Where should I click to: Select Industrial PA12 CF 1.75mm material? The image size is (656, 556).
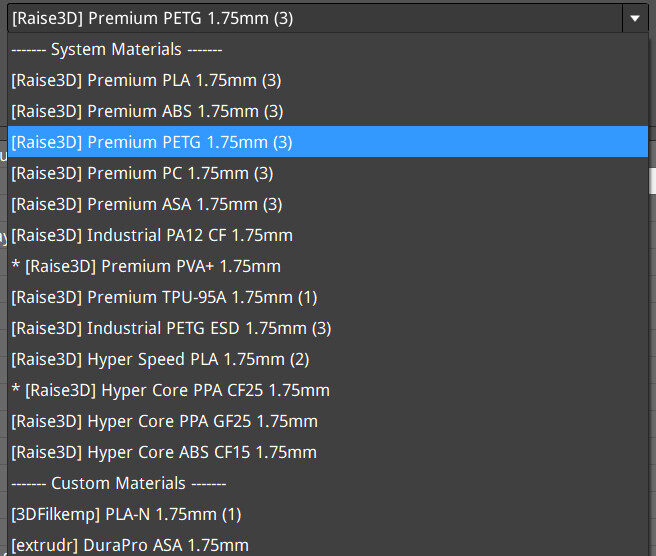click(152, 235)
